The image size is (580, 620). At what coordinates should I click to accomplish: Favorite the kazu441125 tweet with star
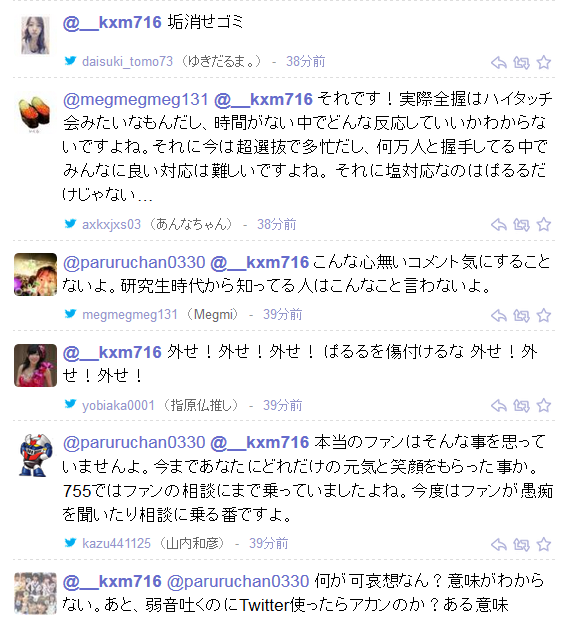[544, 544]
